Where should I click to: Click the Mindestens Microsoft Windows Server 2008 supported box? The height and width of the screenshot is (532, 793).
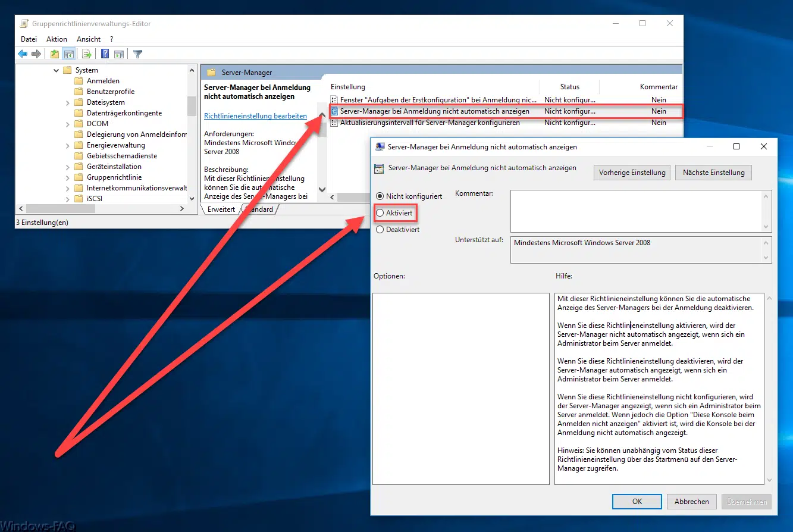tap(641, 250)
